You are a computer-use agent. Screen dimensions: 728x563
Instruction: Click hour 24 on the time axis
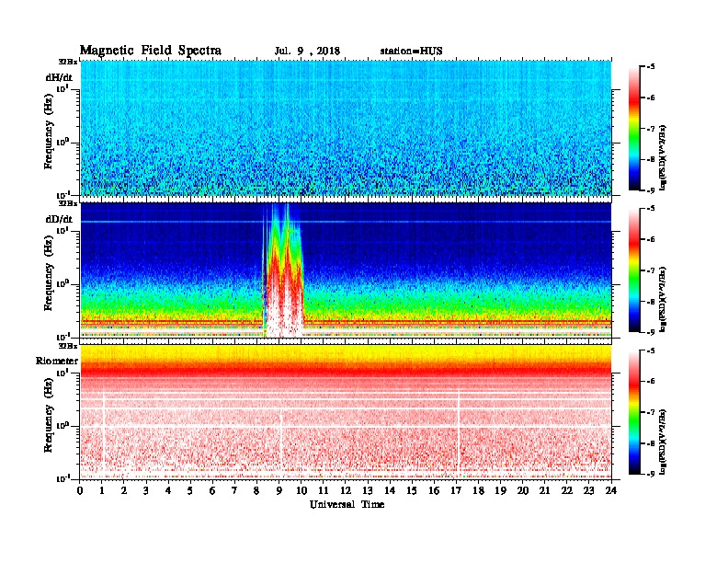point(611,491)
